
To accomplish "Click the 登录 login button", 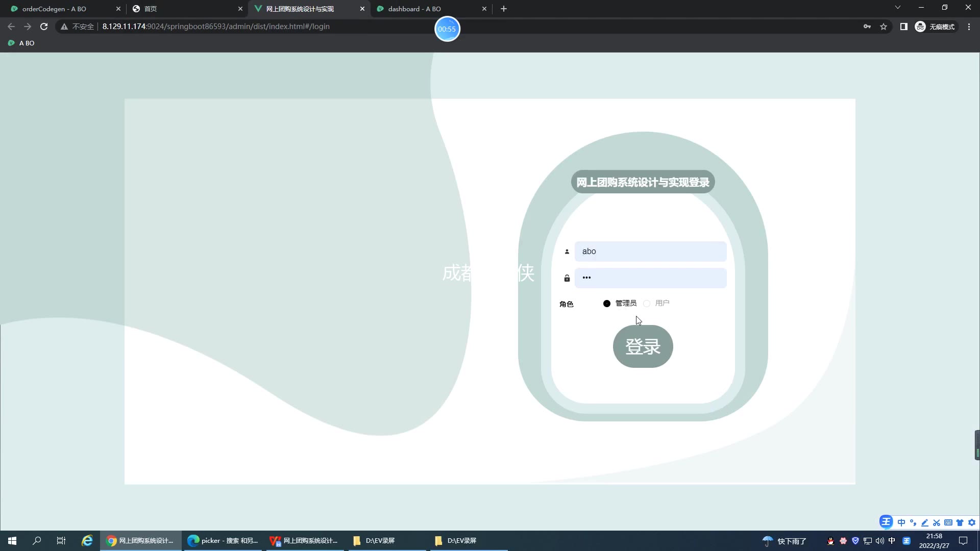I will pos(643,346).
